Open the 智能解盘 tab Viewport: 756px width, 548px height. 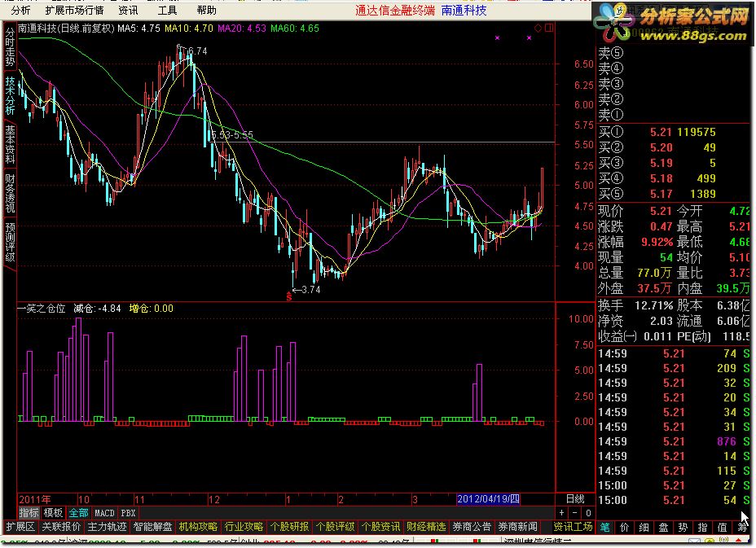(153, 527)
